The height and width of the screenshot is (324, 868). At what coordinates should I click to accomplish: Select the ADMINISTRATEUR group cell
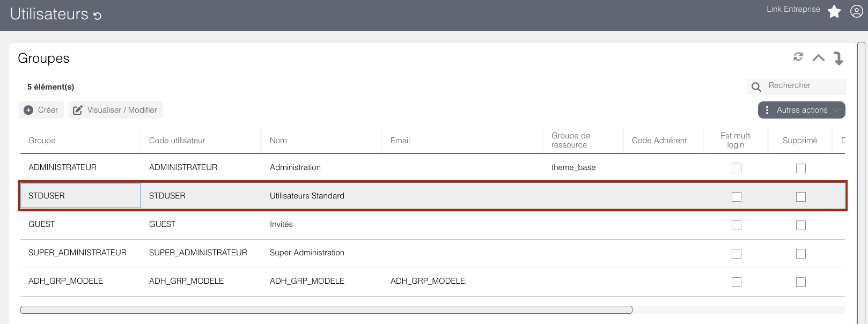(80, 167)
